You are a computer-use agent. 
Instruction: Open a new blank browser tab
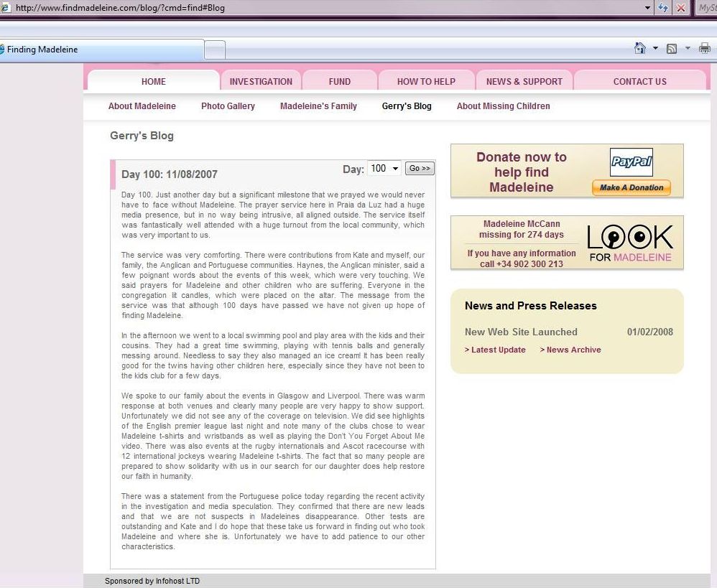[x=215, y=50]
